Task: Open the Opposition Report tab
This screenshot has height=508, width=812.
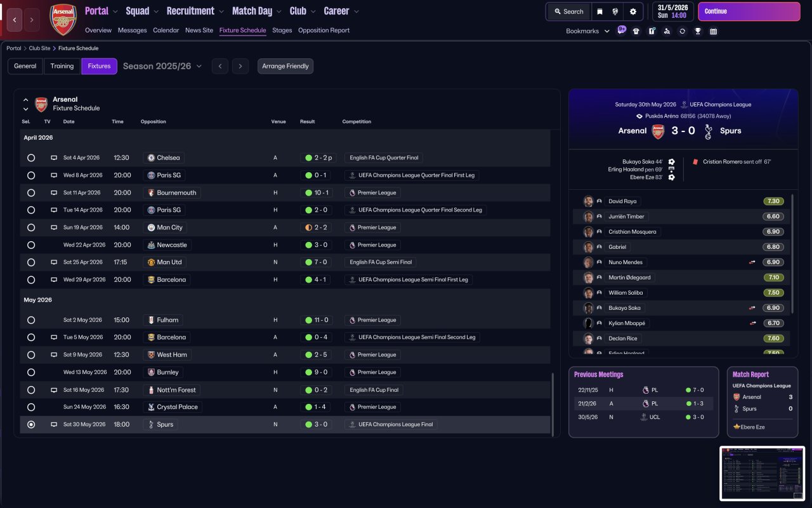Action: pos(324,30)
